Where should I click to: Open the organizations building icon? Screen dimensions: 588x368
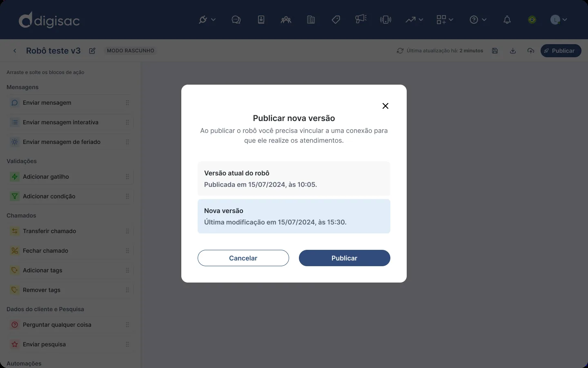point(311,20)
